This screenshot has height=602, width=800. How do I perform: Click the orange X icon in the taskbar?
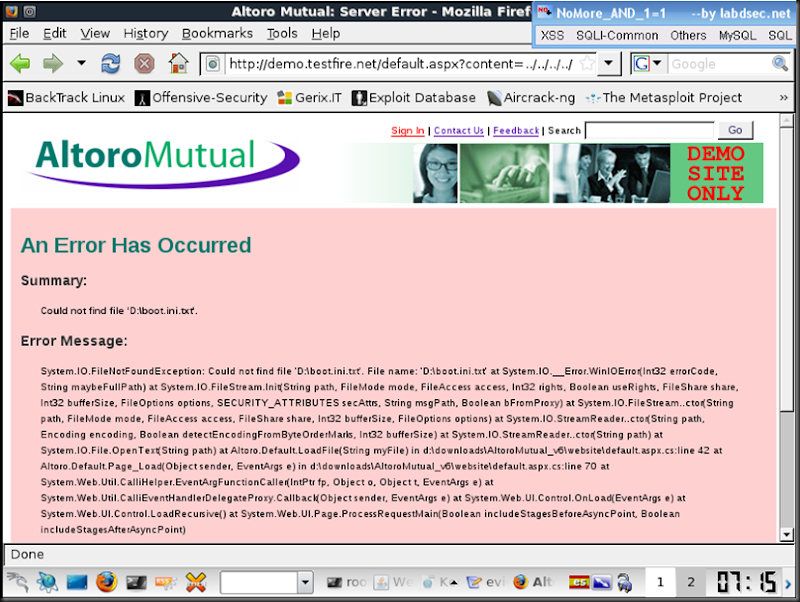tap(196, 582)
